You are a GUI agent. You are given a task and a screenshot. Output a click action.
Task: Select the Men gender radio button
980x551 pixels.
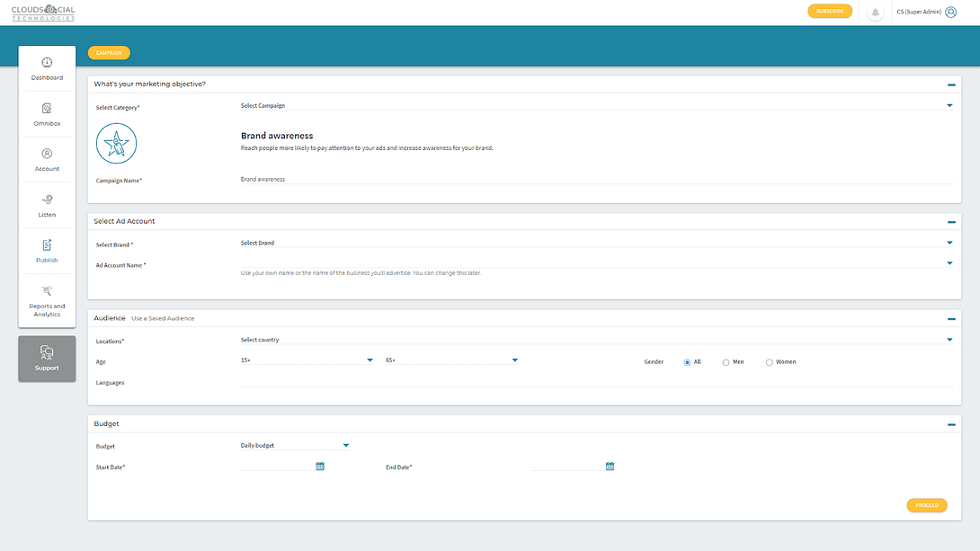pyautogui.click(x=726, y=362)
